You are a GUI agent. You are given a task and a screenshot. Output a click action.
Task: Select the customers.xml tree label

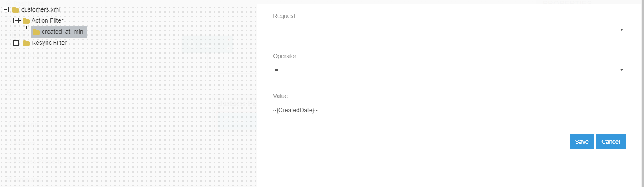(38, 9)
